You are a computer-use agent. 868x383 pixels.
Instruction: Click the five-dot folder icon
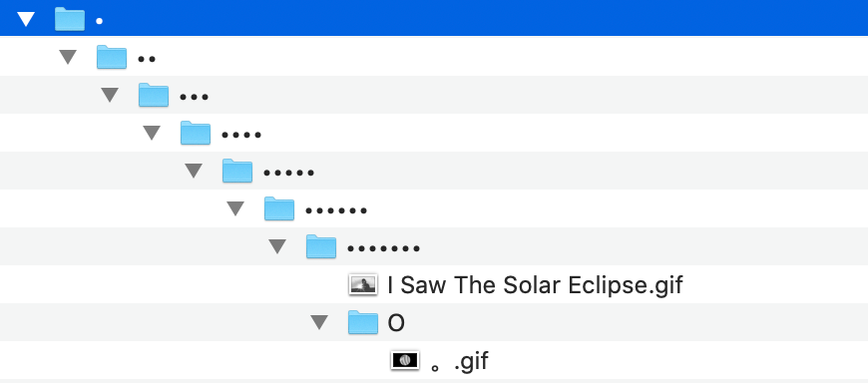tap(237, 171)
